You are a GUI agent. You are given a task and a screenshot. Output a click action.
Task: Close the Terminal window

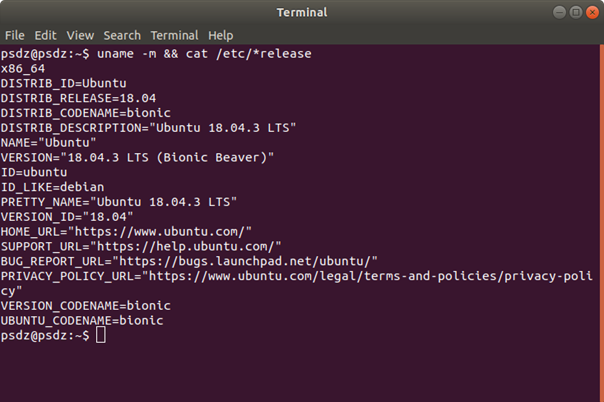592,12
